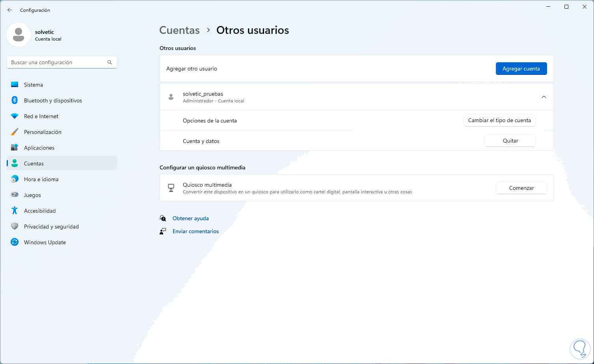Open the Enviar comentarios link
This screenshot has width=594, height=364.
pyautogui.click(x=196, y=231)
